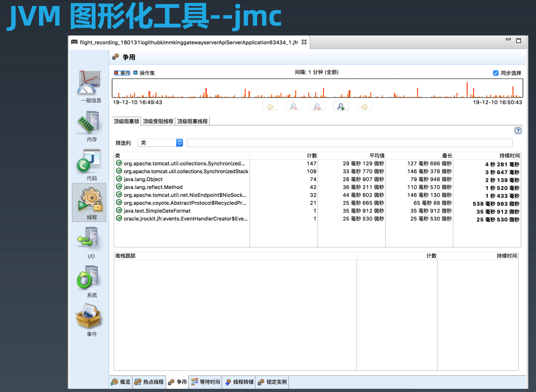Click icon of java.lang.reflect.Method row
Image resolution: width=536 pixels, height=392 pixels.
point(119,187)
